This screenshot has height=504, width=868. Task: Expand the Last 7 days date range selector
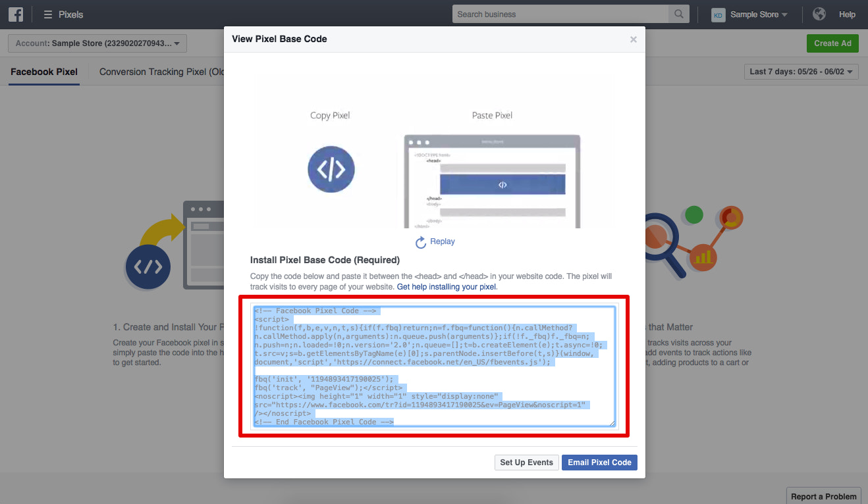pos(801,72)
